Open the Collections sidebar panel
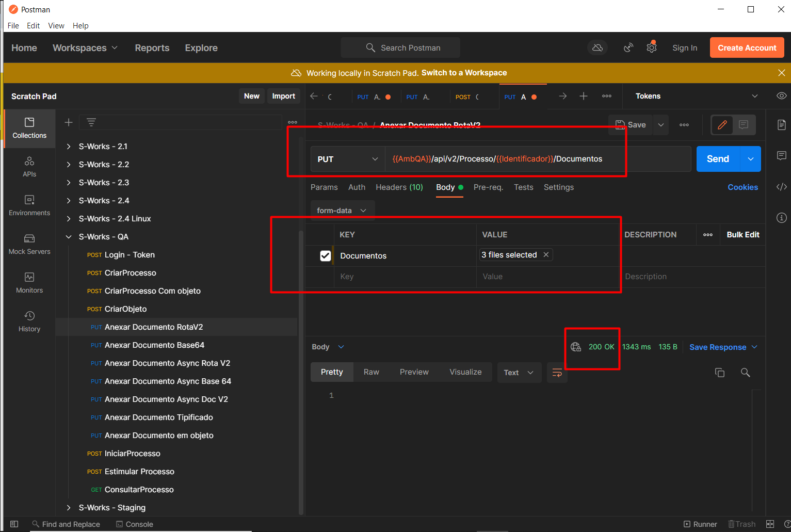The height and width of the screenshot is (532, 791). click(x=29, y=128)
